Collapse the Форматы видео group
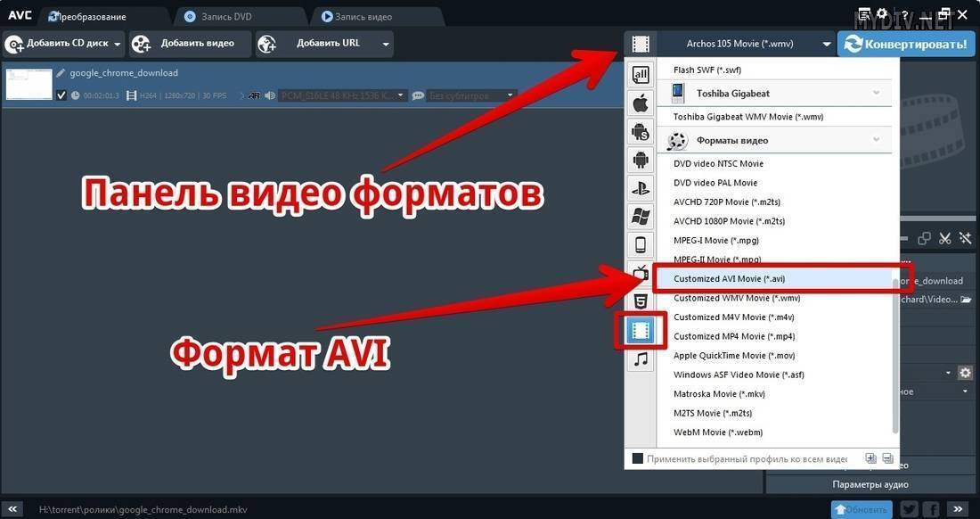Screen dimensions: 980x519 [877, 140]
